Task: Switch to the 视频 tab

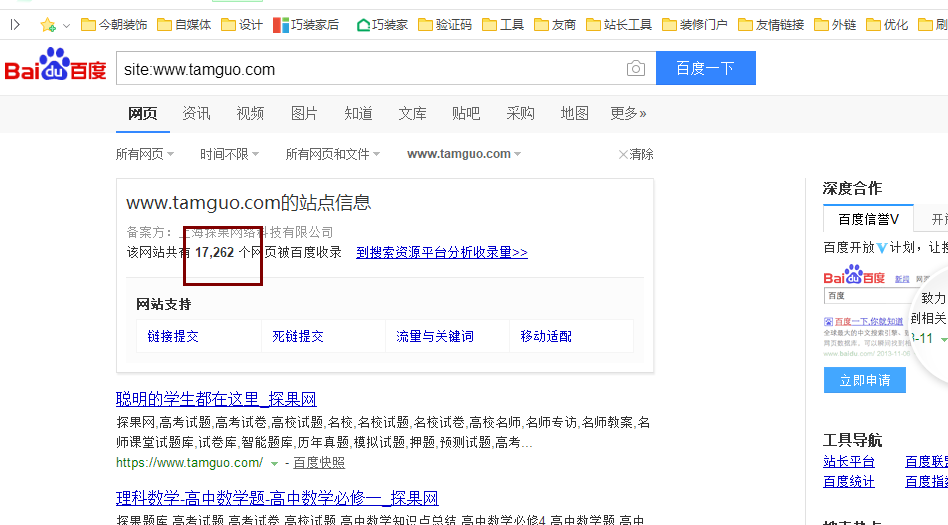Action: [x=250, y=113]
